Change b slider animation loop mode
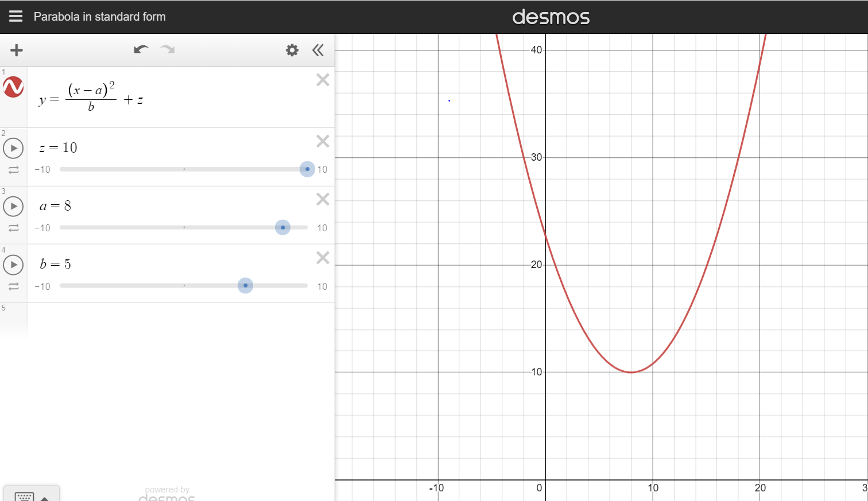 [x=14, y=286]
